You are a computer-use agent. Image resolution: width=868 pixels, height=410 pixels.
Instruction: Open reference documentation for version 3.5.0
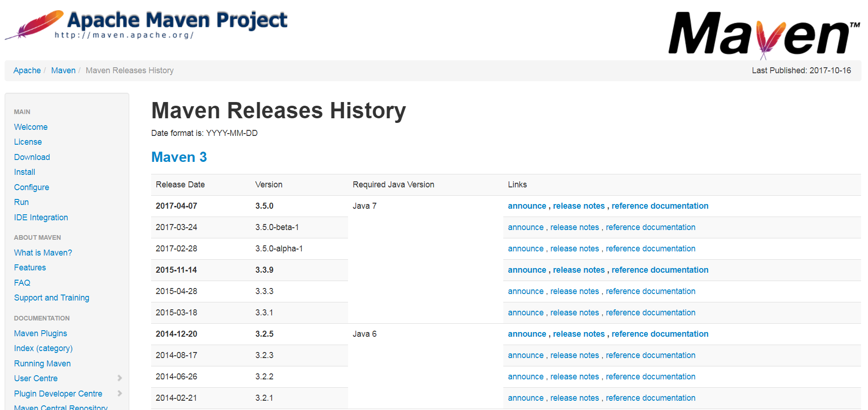click(660, 206)
